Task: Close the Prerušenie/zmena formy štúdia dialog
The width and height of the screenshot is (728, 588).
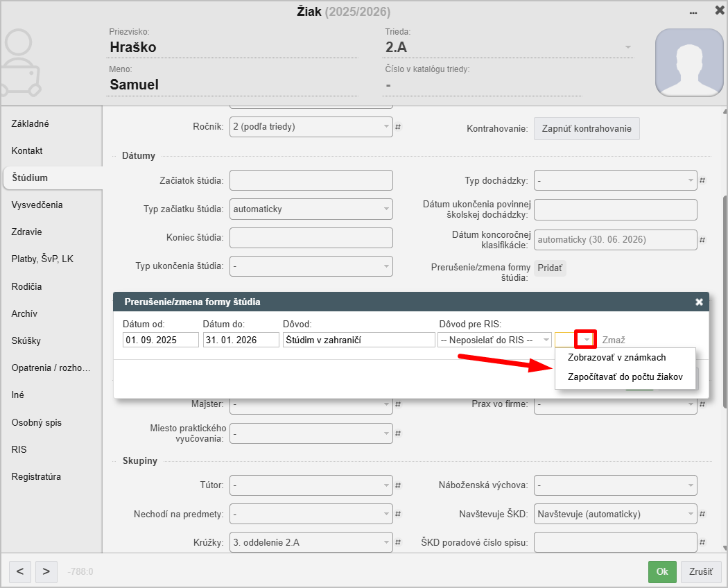Action: [699, 302]
